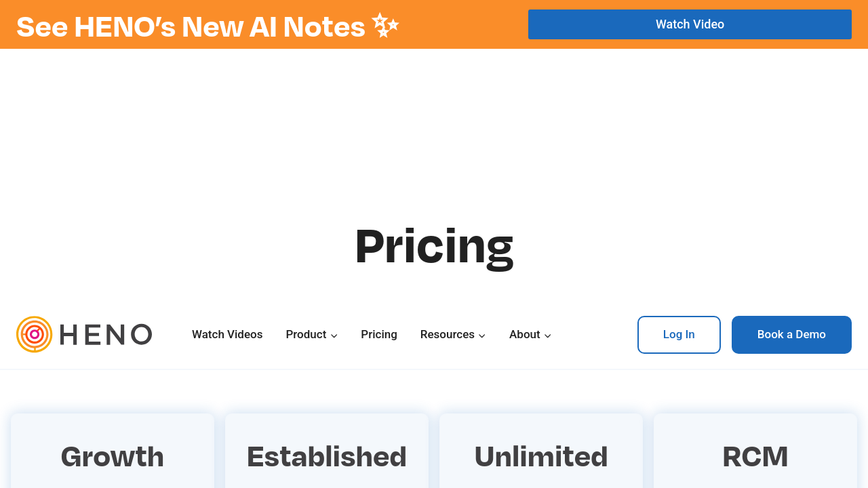Click the large Pricing page heading
This screenshot has height=488, width=868.
pyautogui.click(x=434, y=247)
